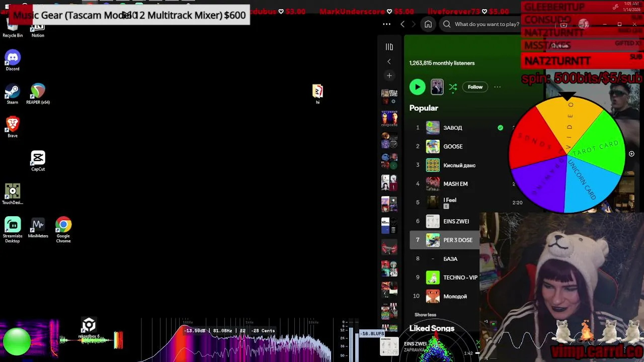Open the Queue tab in right panel

click(x=559, y=45)
